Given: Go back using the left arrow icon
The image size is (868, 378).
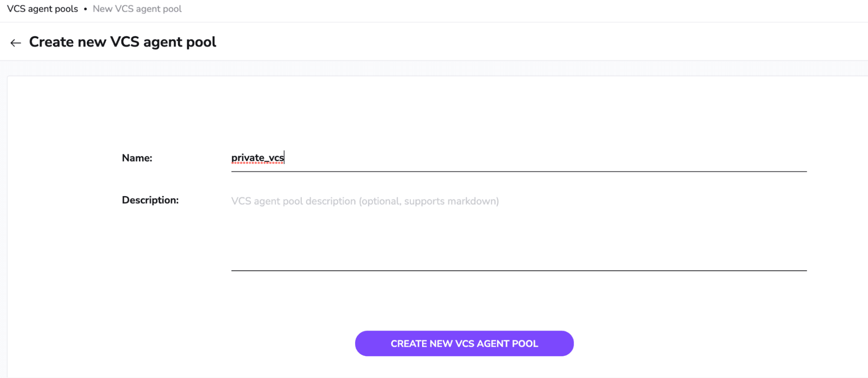Looking at the screenshot, I should tap(16, 43).
